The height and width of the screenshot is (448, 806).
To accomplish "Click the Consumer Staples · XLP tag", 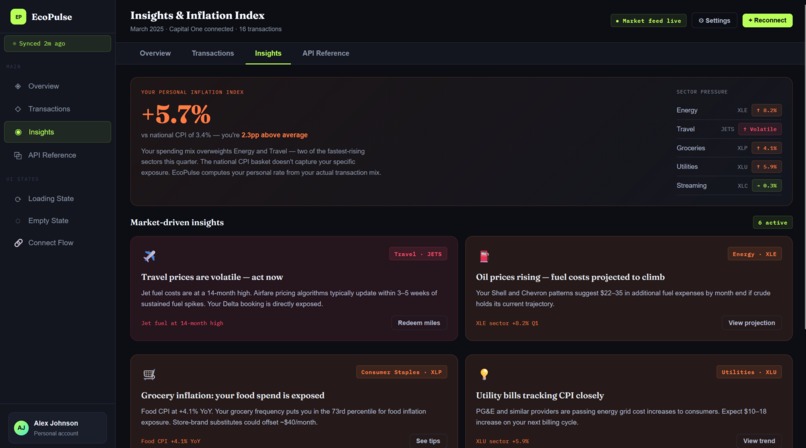I will coord(401,372).
